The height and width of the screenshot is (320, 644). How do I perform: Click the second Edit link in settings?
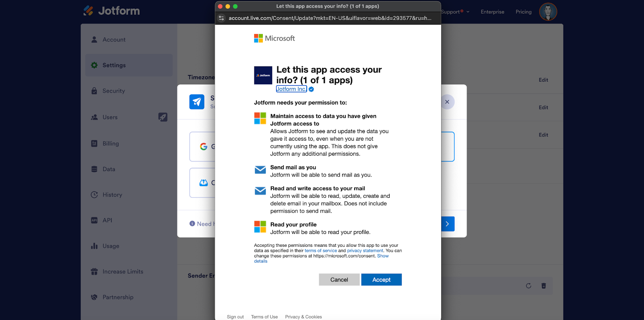click(x=543, y=107)
